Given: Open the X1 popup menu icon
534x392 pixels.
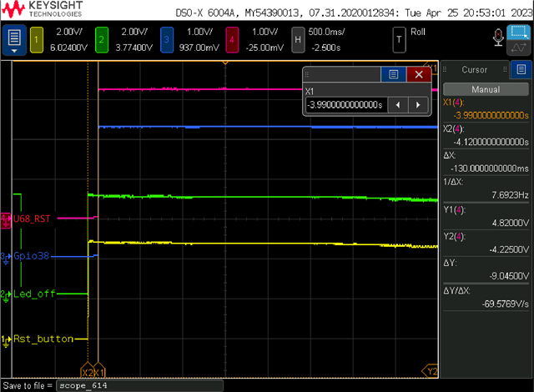Looking at the screenshot, I should tap(393, 74).
